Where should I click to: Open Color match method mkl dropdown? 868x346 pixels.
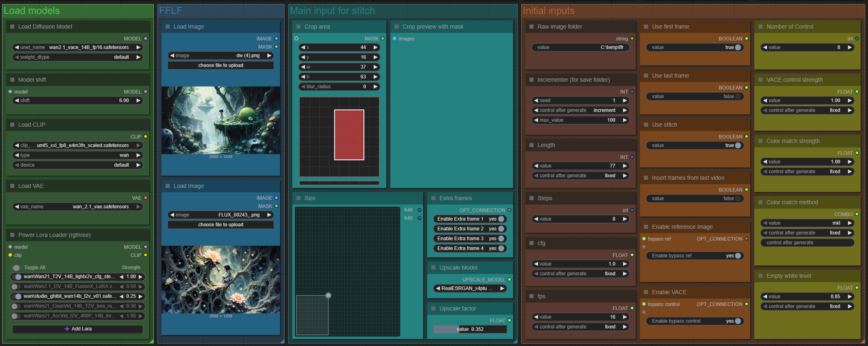tap(807, 223)
